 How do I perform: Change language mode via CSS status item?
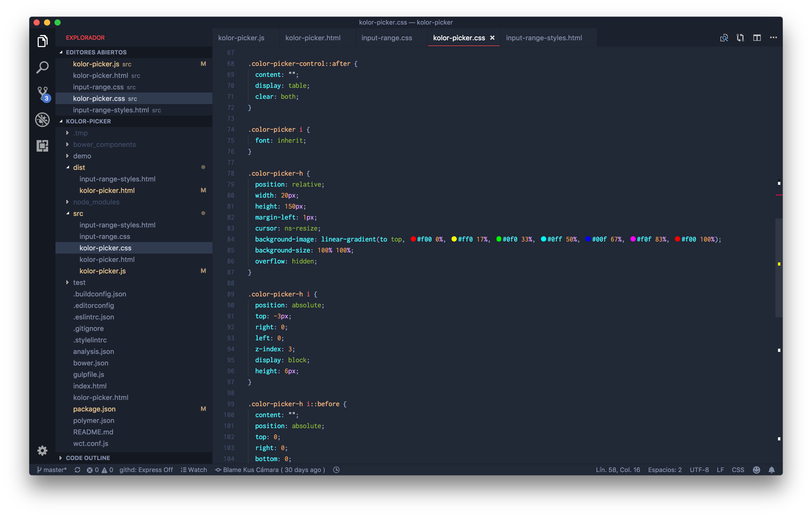point(738,470)
